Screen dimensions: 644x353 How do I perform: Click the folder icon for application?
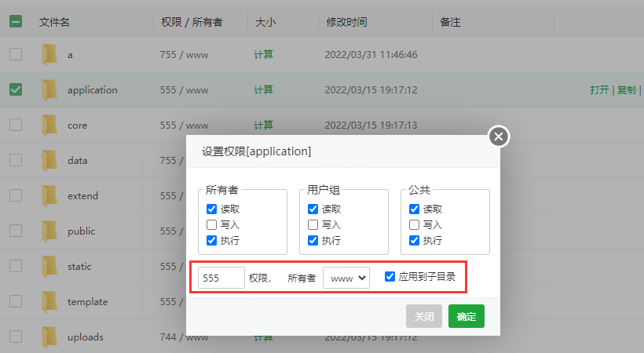[50, 89]
